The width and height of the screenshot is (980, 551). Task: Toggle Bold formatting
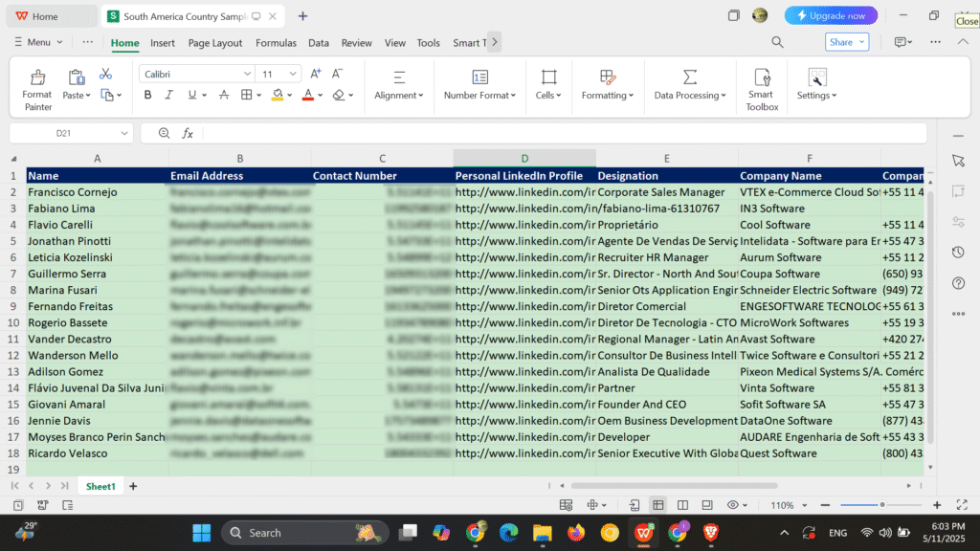tap(147, 95)
